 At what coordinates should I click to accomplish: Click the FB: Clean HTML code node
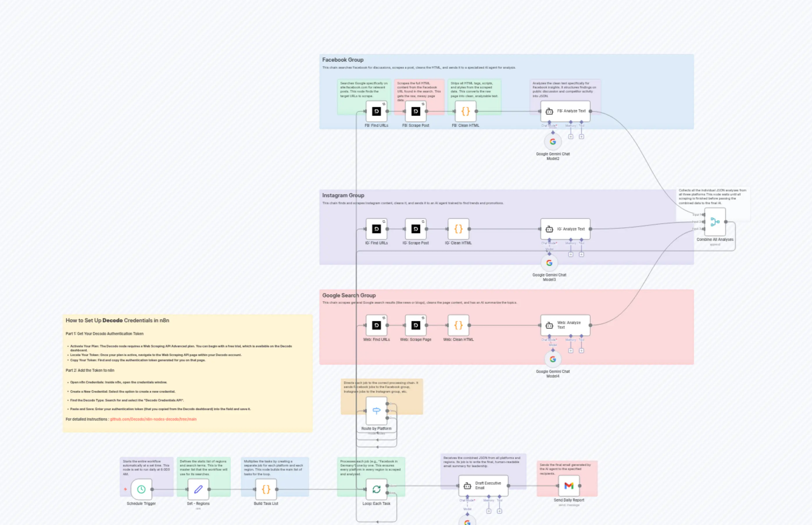[465, 111]
